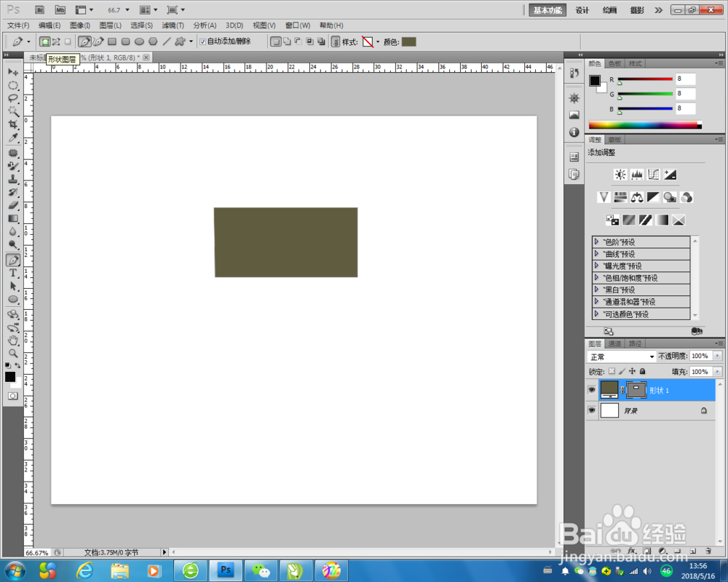Switch to the 设计 workspace
This screenshot has height=582, width=728.
click(582, 10)
